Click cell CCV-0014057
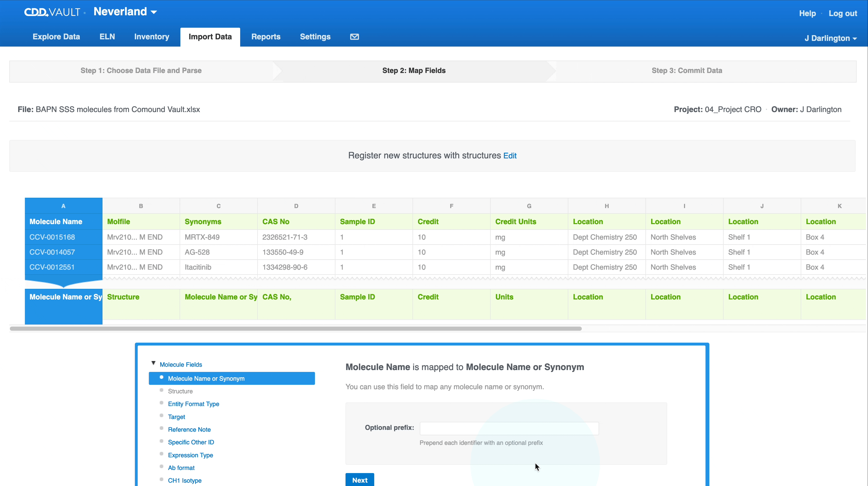This screenshot has width=868, height=486. (x=63, y=252)
